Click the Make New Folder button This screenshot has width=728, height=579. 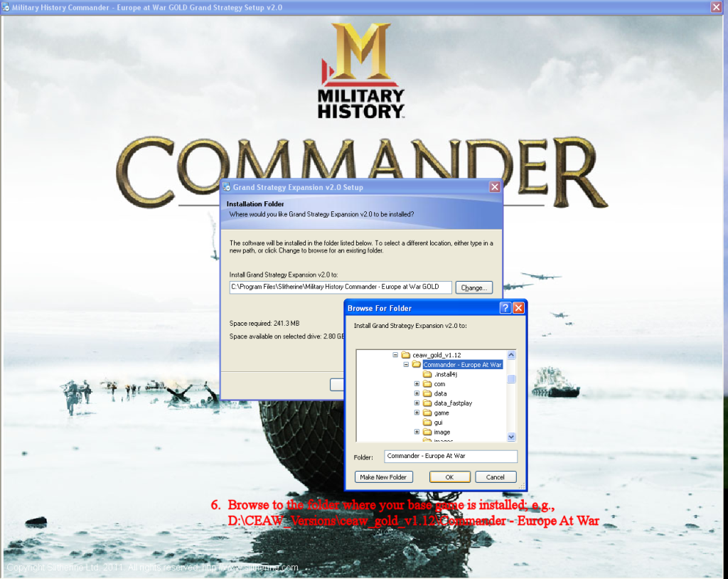383,477
